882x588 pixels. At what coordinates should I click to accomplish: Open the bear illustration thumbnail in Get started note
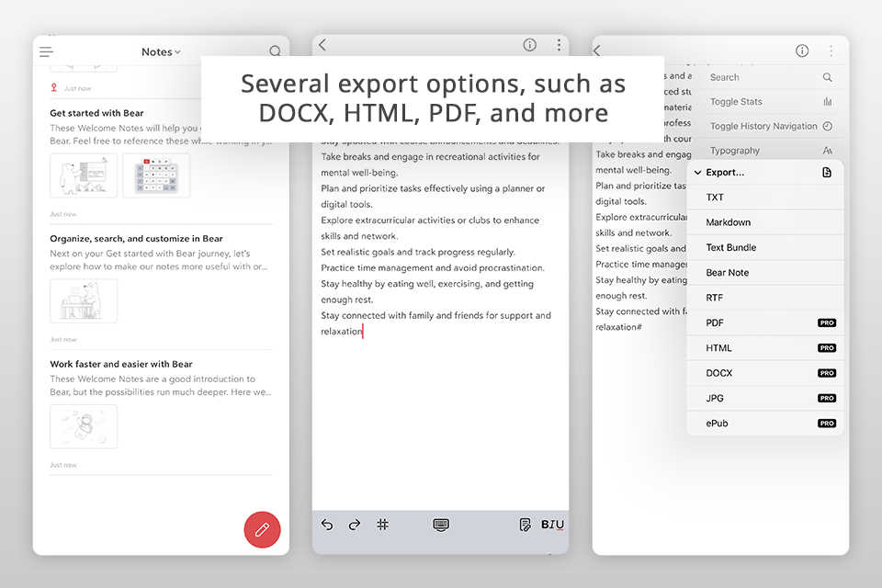click(x=84, y=175)
